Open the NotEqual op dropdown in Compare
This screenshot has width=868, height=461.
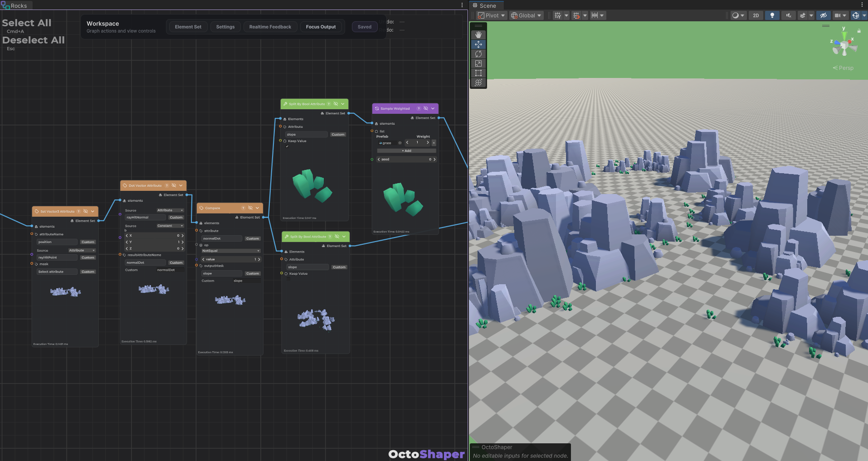coord(231,251)
